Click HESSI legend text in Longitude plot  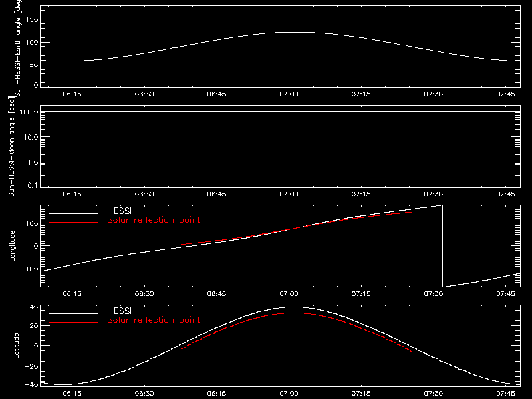click(x=119, y=211)
